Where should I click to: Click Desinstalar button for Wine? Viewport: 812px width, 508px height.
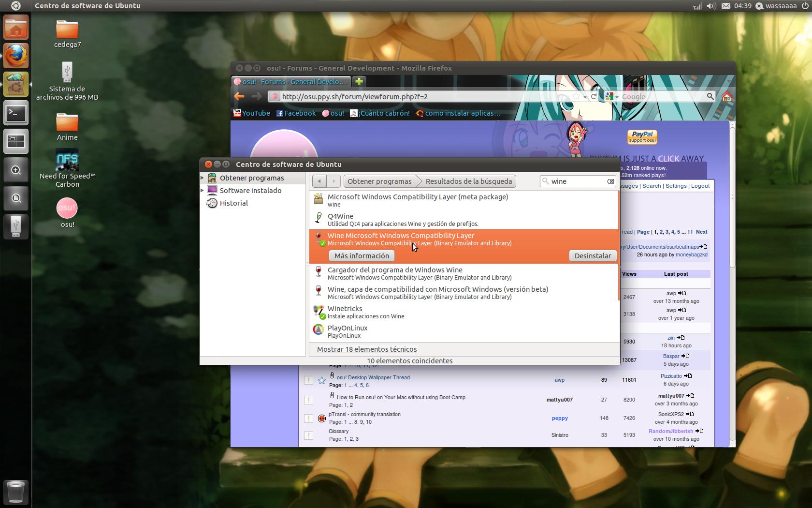click(593, 255)
